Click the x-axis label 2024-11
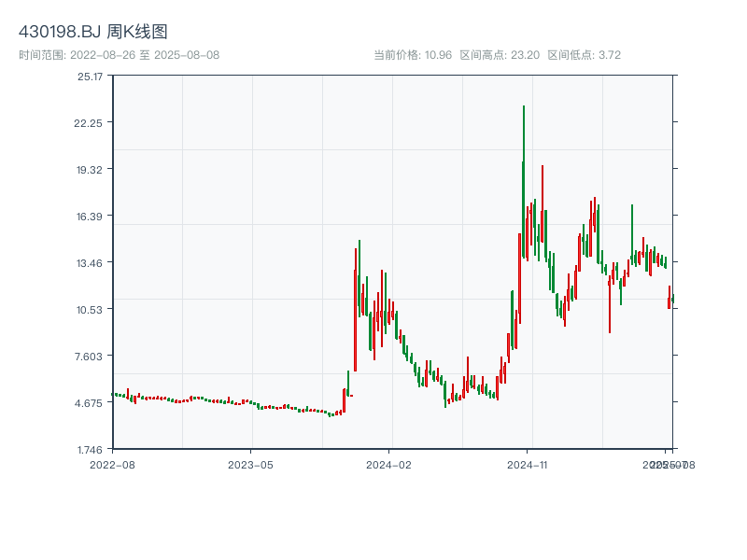This screenshot has width=747, height=560. click(x=527, y=465)
